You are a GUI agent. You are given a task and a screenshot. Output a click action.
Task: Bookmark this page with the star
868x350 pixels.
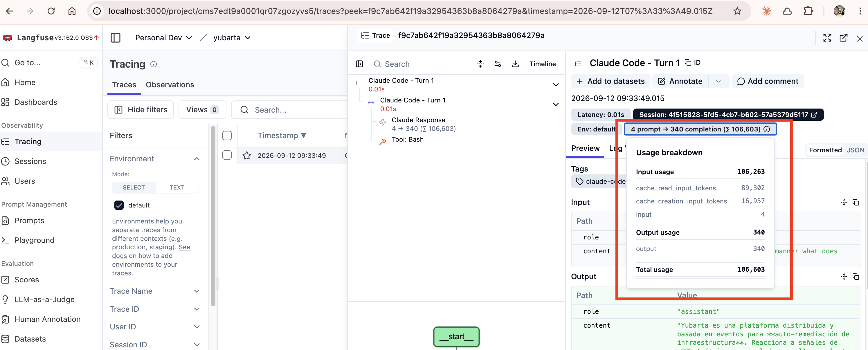tap(737, 11)
